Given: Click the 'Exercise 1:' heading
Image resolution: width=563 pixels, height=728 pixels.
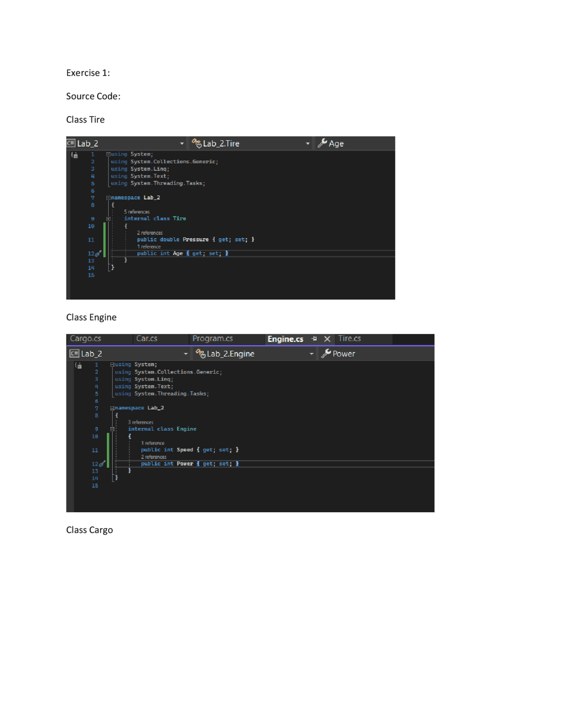Looking at the screenshot, I should point(88,73).
